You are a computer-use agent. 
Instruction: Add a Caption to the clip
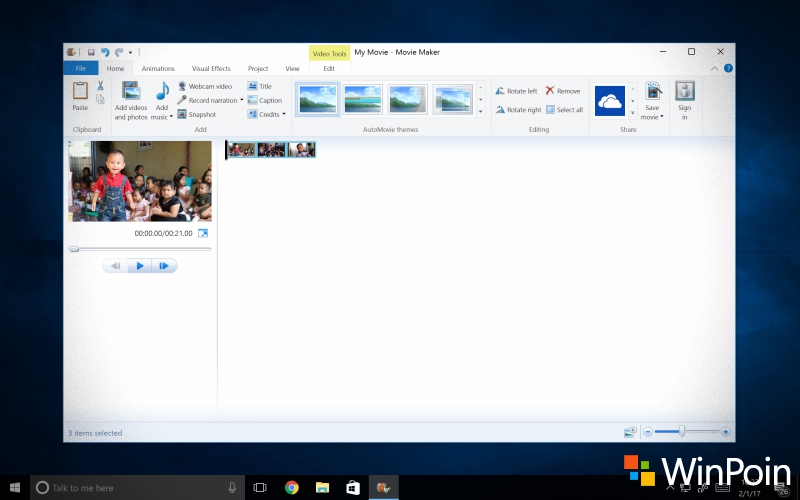(265, 100)
